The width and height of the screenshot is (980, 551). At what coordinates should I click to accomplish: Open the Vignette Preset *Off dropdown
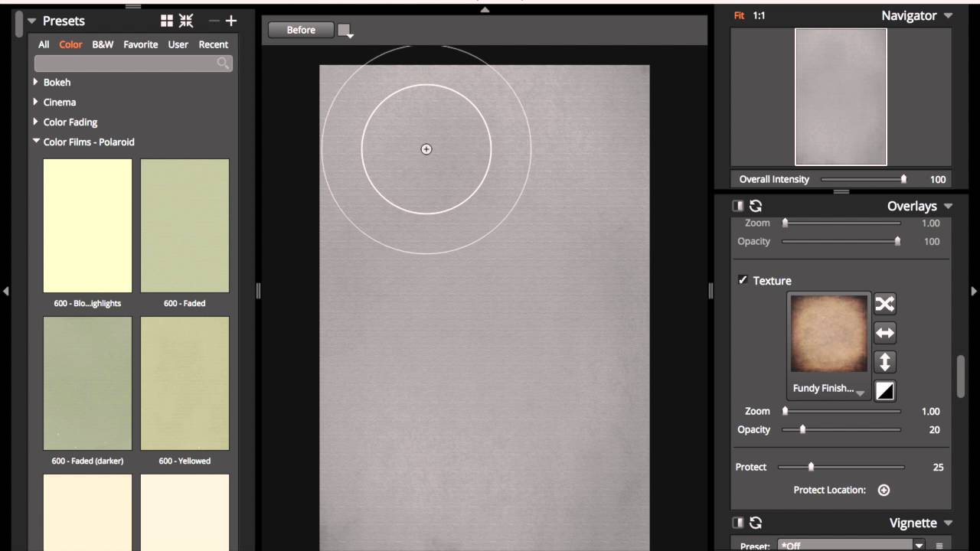click(x=851, y=546)
